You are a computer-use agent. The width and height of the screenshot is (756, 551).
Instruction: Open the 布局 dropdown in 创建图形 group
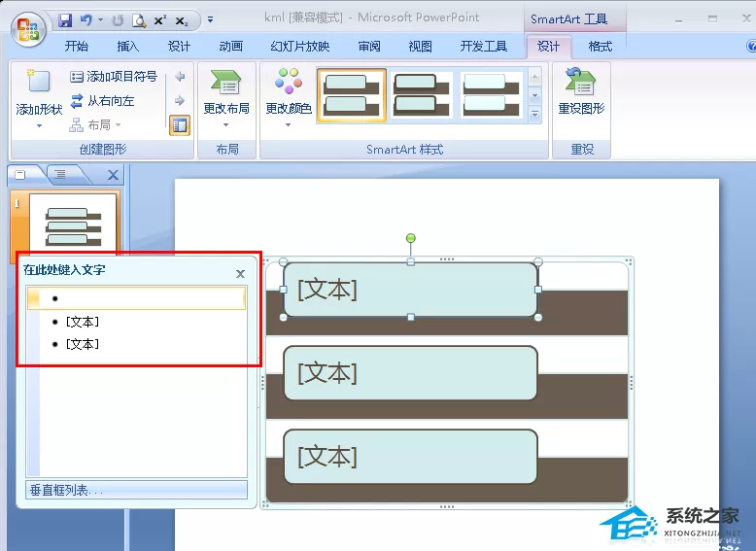click(95, 125)
